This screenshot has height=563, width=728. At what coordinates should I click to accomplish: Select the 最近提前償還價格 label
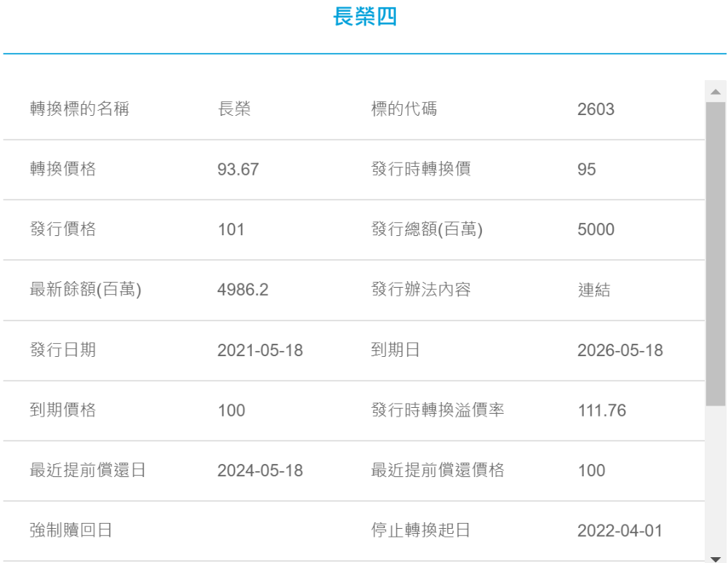pos(438,470)
